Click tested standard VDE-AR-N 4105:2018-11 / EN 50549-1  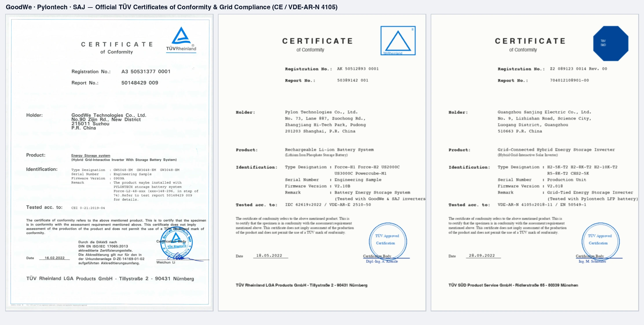click(x=542, y=205)
